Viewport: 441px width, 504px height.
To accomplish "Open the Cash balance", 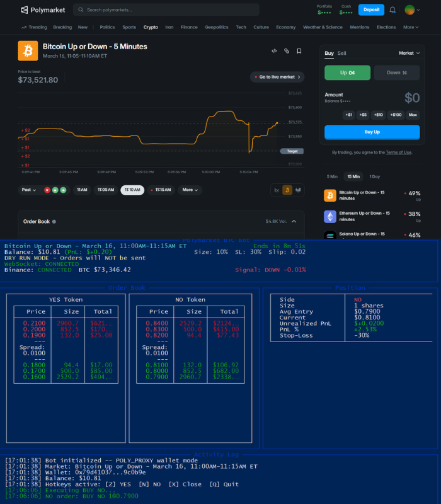I will (346, 9).
